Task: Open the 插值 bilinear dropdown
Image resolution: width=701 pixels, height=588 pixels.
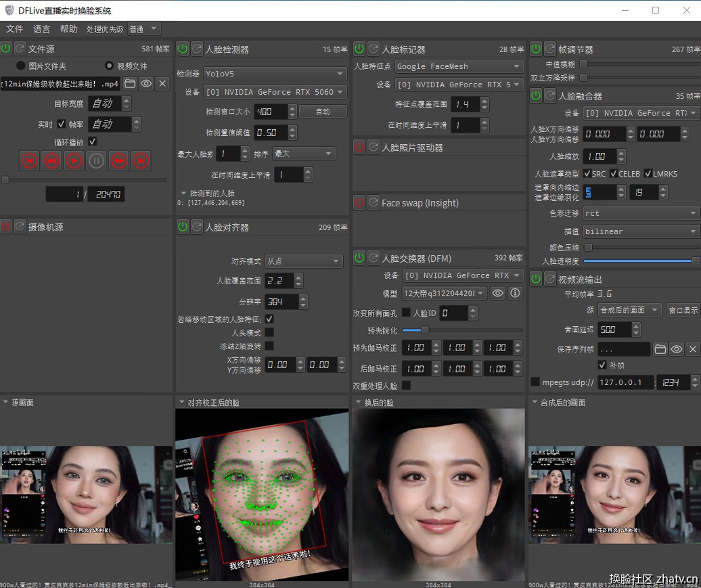Action: [641, 231]
